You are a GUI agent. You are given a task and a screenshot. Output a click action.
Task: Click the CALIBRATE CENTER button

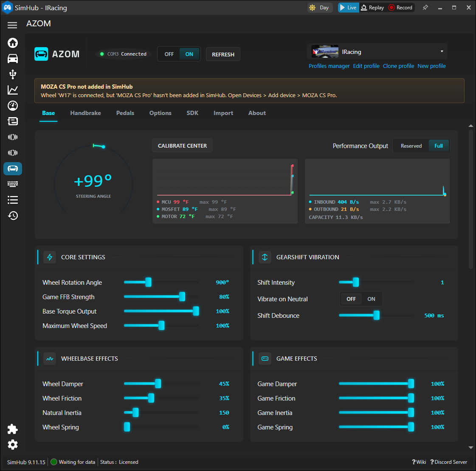(x=182, y=146)
